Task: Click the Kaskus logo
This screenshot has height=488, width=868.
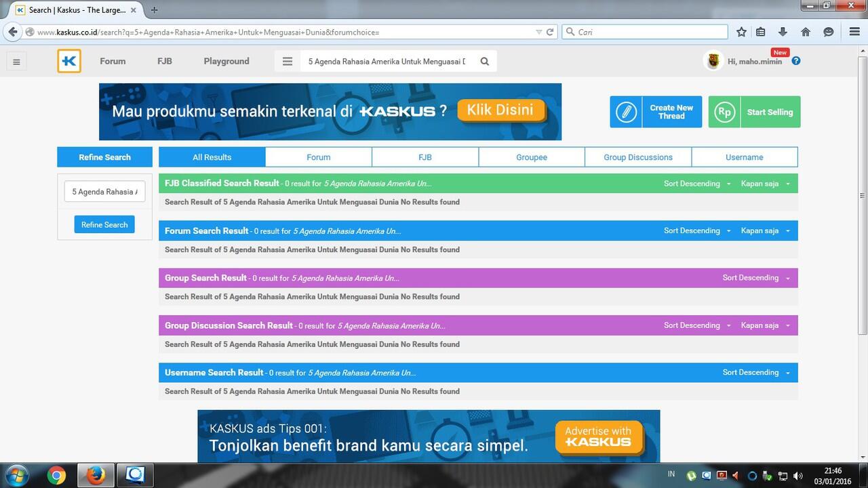Action: pyautogui.click(x=69, y=61)
